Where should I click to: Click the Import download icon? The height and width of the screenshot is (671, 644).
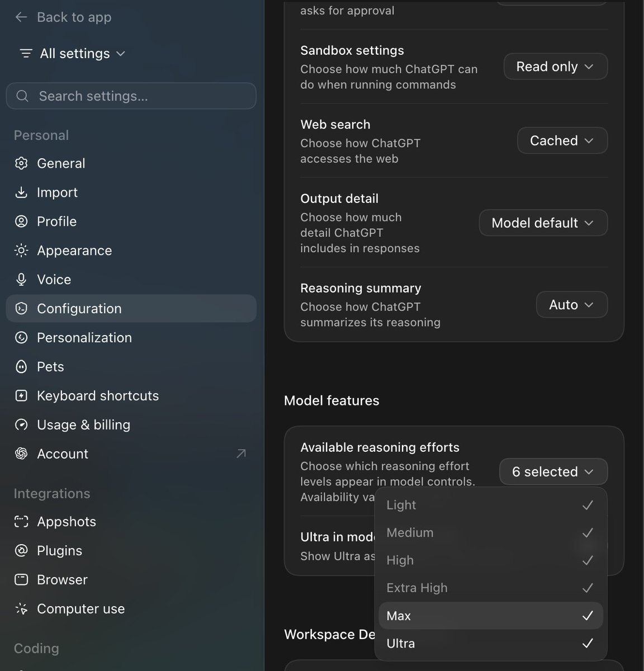coord(21,192)
